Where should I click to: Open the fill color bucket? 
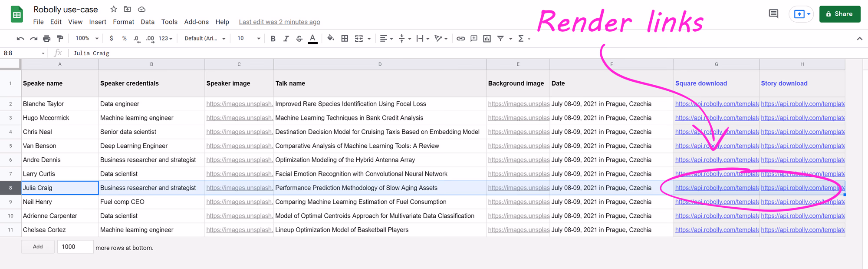tap(331, 38)
